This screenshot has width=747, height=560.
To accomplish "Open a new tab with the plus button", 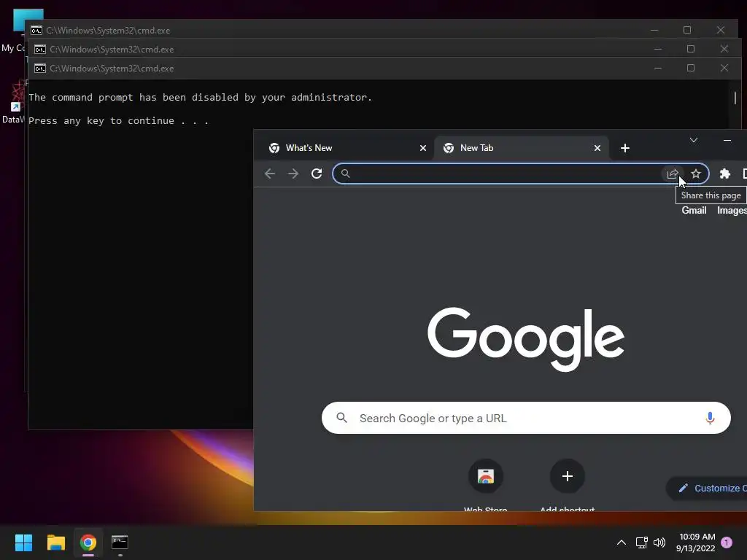I will coord(625,148).
